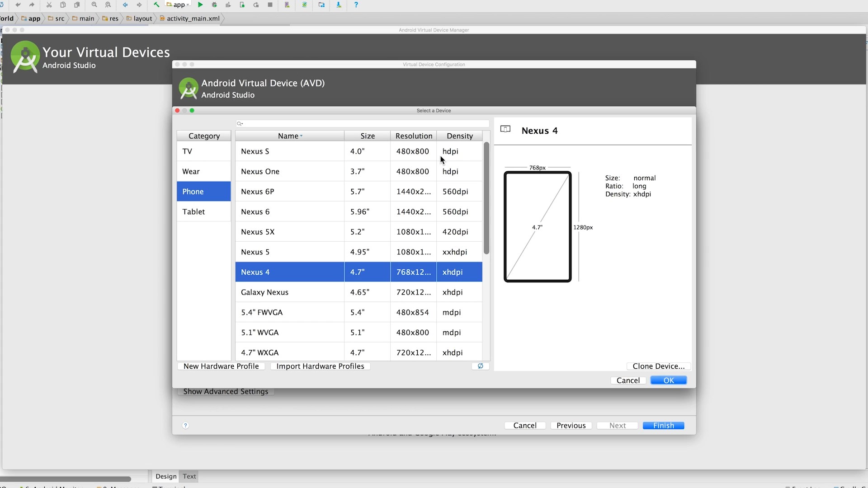Select the 4.7" WXGA device
Image resolution: width=868 pixels, height=488 pixels.
(x=359, y=352)
